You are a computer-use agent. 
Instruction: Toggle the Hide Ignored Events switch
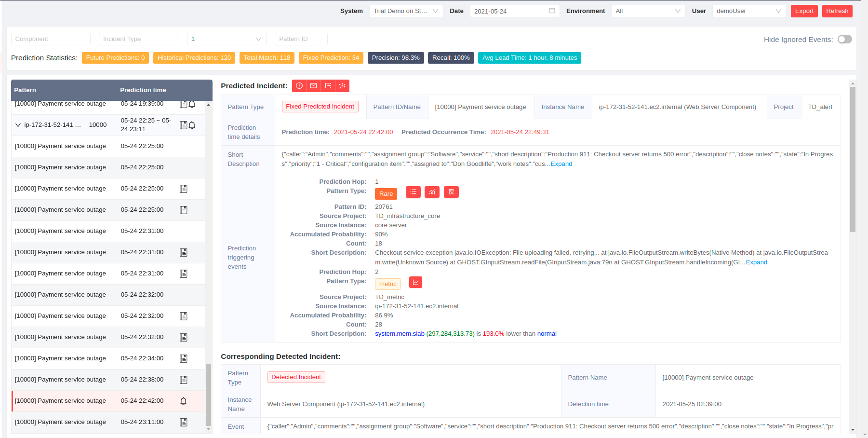844,40
